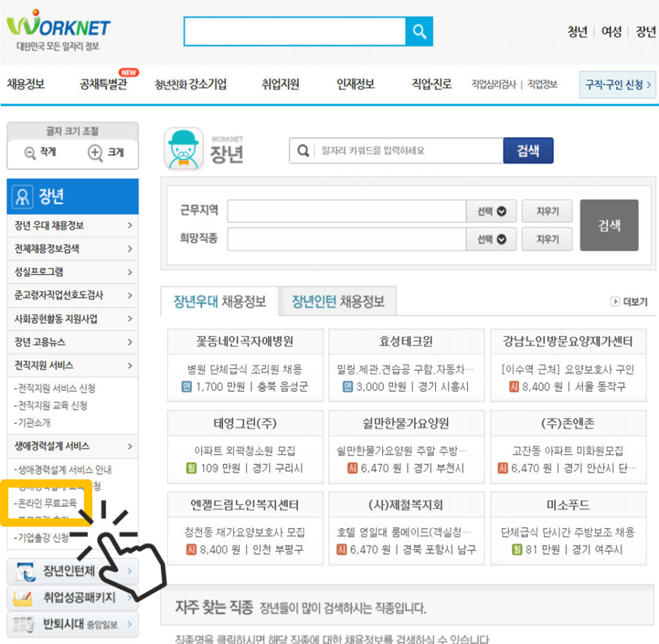659x644 pixels.
Task: Open 미소푸드 job card
Action: (x=568, y=529)
